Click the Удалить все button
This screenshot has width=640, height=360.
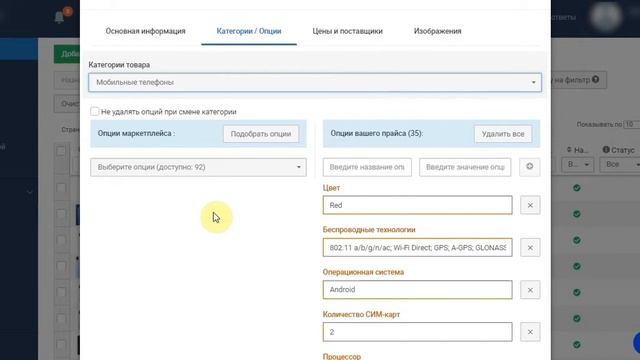pyautogui.click(x=503, y=134)
